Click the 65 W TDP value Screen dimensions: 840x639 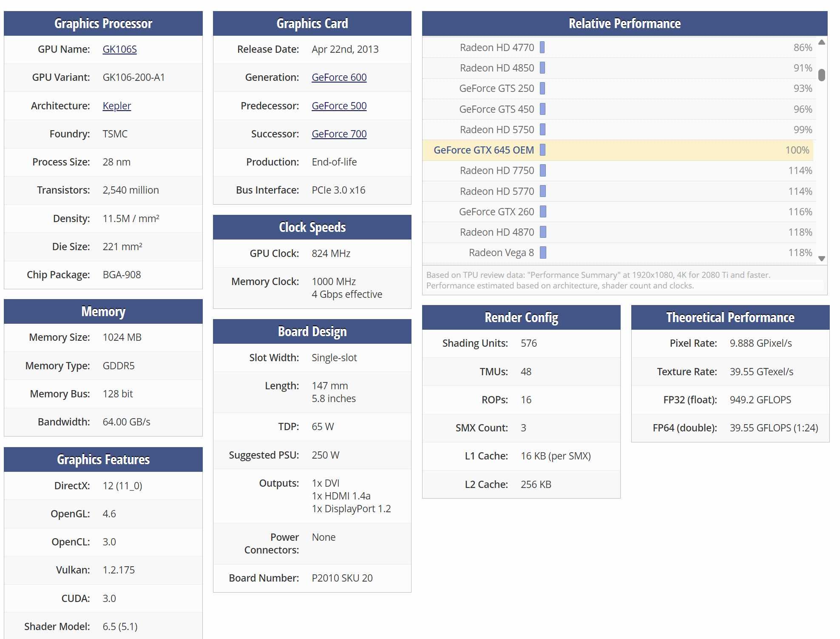click(x=323, y=427)
